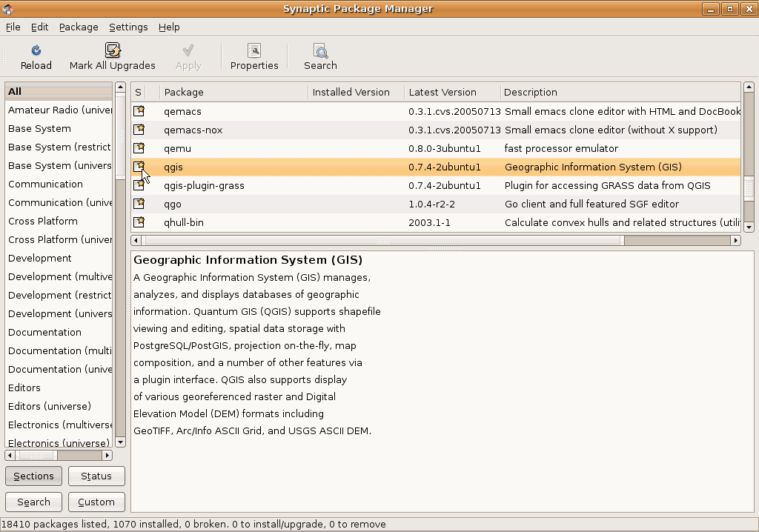Open the Settings menu
Image resolution: width=759 pixels, height=532 pixels.
tap(128, 27)
